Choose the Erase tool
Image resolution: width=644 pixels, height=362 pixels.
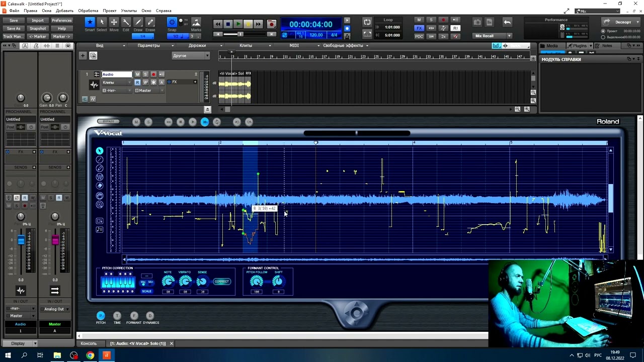150,22
